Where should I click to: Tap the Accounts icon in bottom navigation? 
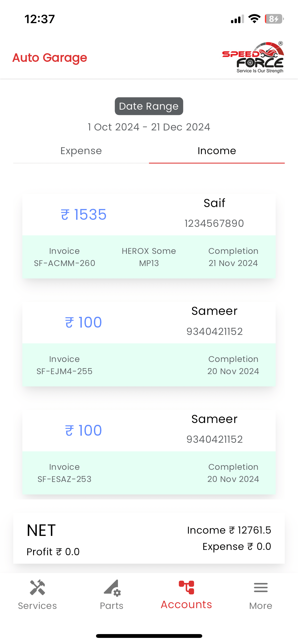point(186,588)
